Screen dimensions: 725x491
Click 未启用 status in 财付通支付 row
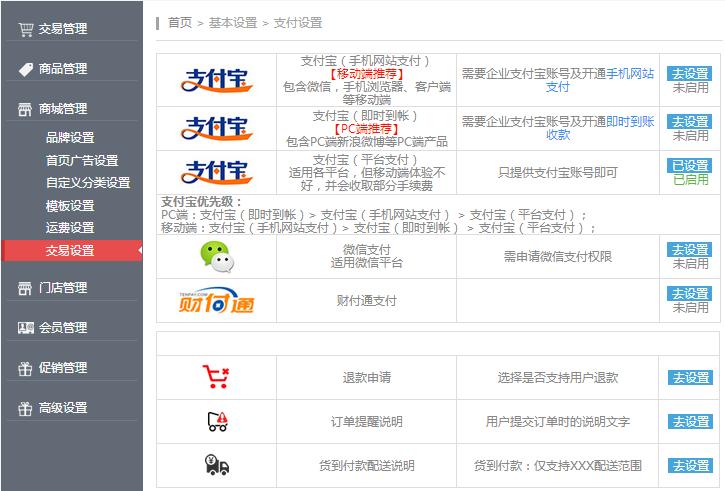coord(690,307)
